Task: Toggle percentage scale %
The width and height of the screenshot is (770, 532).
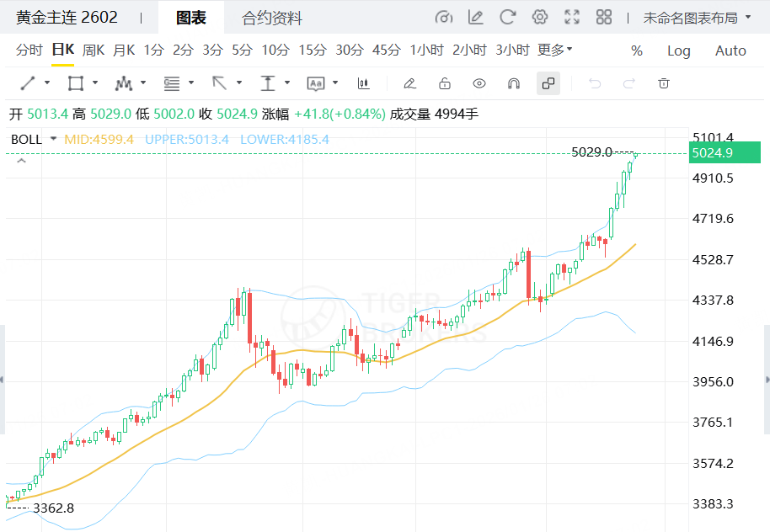Action: click(637, 51)
